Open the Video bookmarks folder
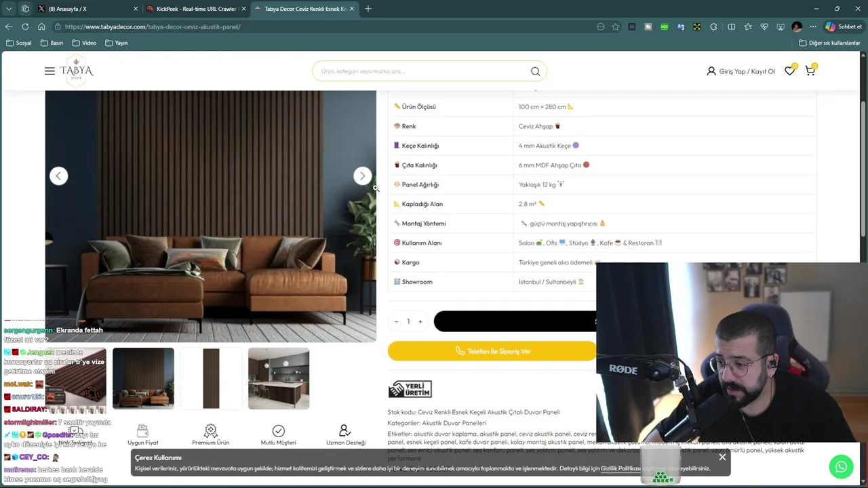This screenshot has height=488, width=868. click(85, 43)
